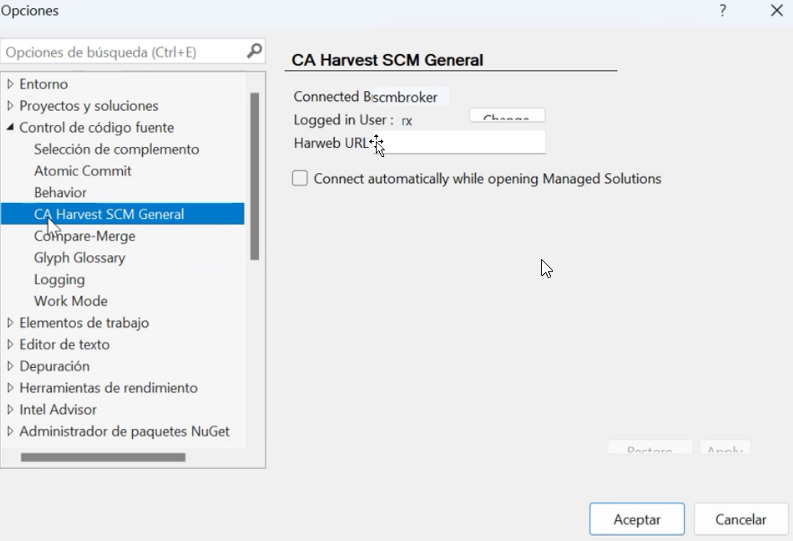Select Atomic Commit options page
The width and height of the screenshot is (793, 541).
[82, 171]
